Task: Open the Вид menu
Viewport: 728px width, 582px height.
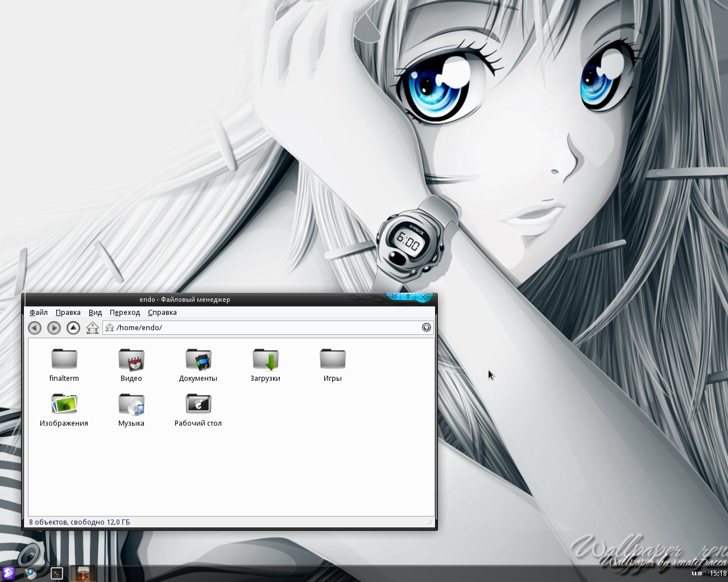Action: point(95,313)
